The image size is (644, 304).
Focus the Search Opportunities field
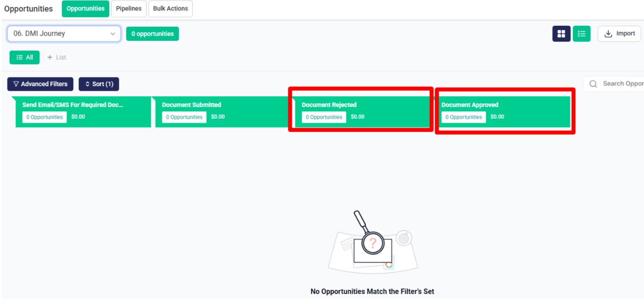(x=614, y=84)
